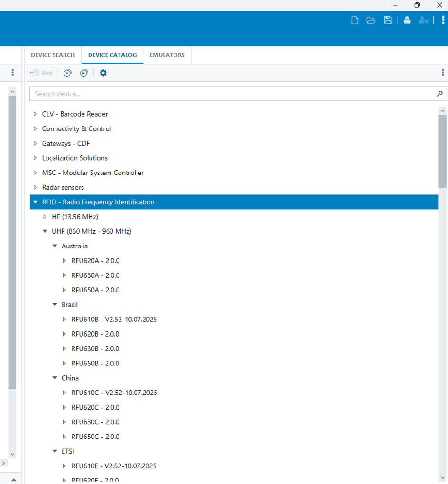Viewport: 448px width, 484px height.
Task: Click the Search device input field
Action: [x=232, y=94]
